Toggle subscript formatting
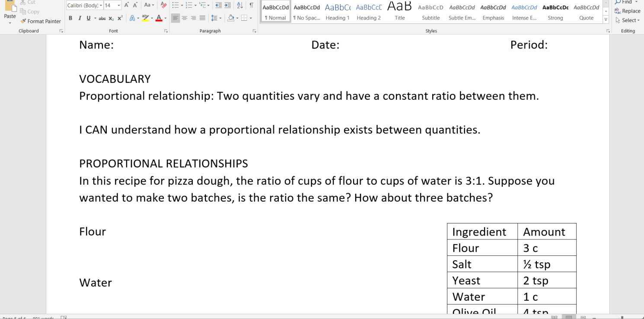Screen dimensions: 644x319 pos(111,18)
